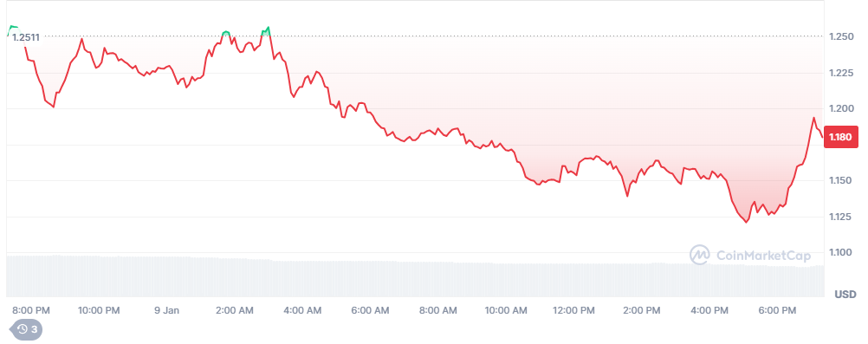This screenshot has width=868, height=344.
Task: Select the 9 Jan date marker
Action: [x=167, y=311]
